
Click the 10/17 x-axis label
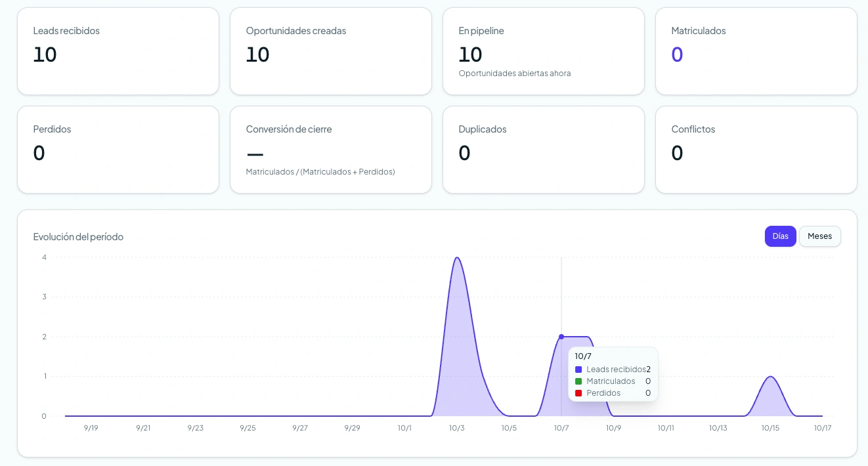[x=823, y=428]
